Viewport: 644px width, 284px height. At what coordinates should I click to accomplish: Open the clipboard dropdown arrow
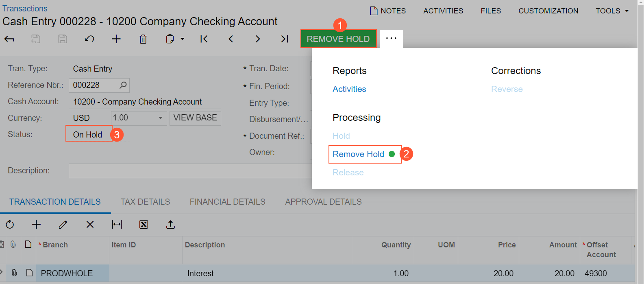click(x=183, y=39)
